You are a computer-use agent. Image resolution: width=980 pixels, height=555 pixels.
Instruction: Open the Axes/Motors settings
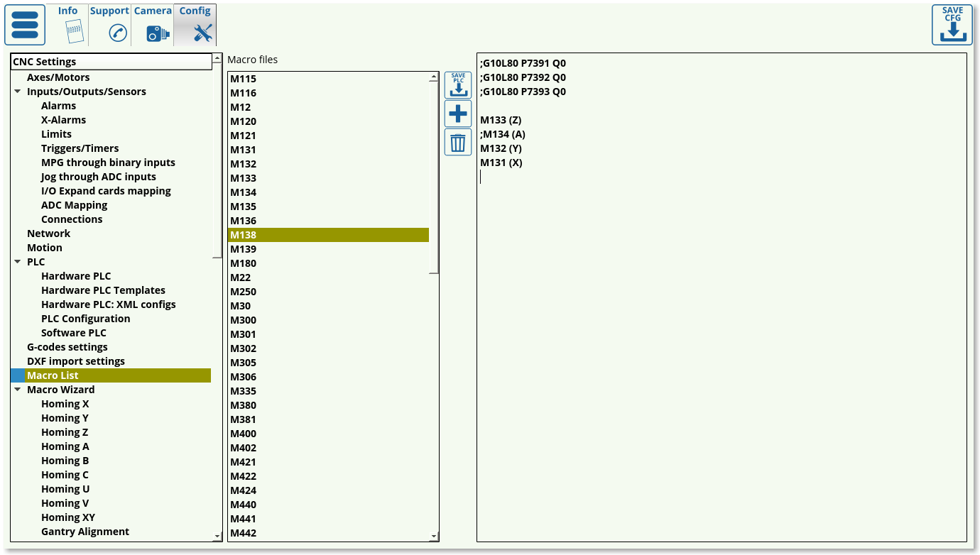coord(58,77)
